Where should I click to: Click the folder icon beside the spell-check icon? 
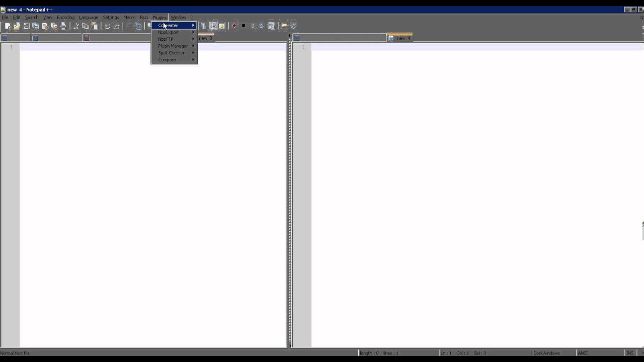point(284,26)
